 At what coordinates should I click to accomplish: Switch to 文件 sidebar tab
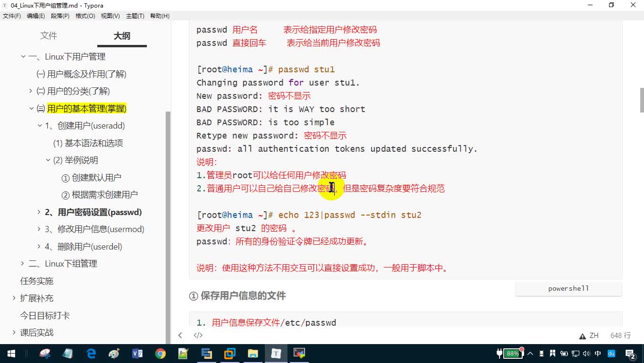click(49, 36)
